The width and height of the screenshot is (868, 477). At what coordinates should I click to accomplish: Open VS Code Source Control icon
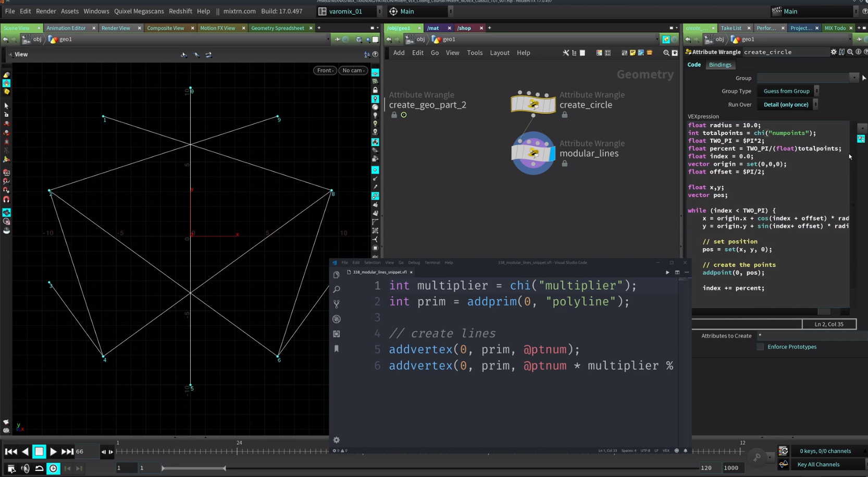click(337, 304)
